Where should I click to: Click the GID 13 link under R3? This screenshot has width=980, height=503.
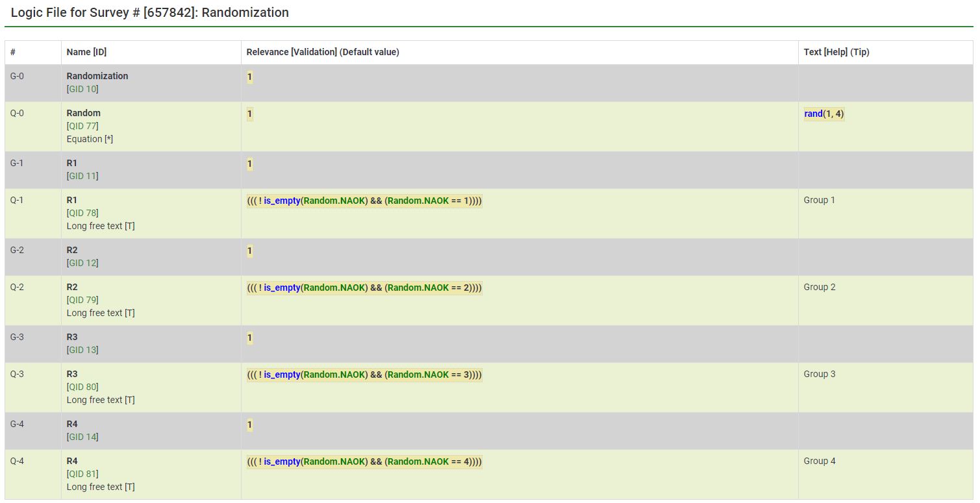82,350
